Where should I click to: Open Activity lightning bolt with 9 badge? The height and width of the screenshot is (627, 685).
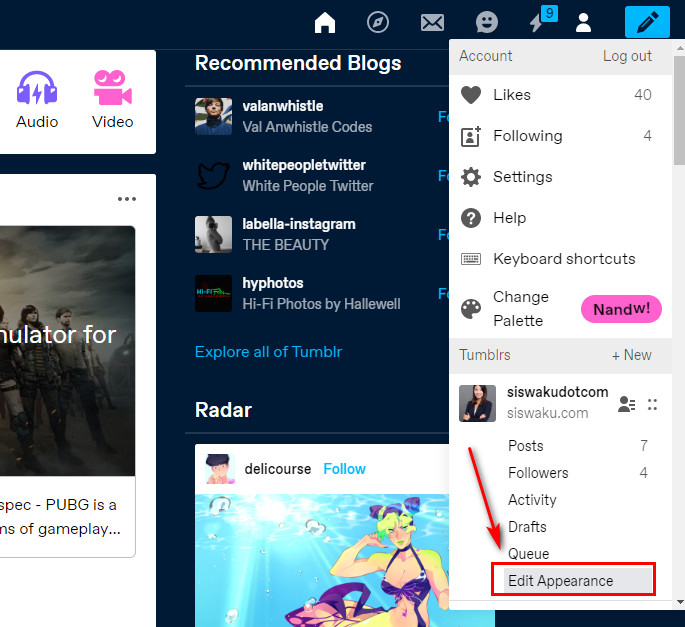(x=542, y=20)
